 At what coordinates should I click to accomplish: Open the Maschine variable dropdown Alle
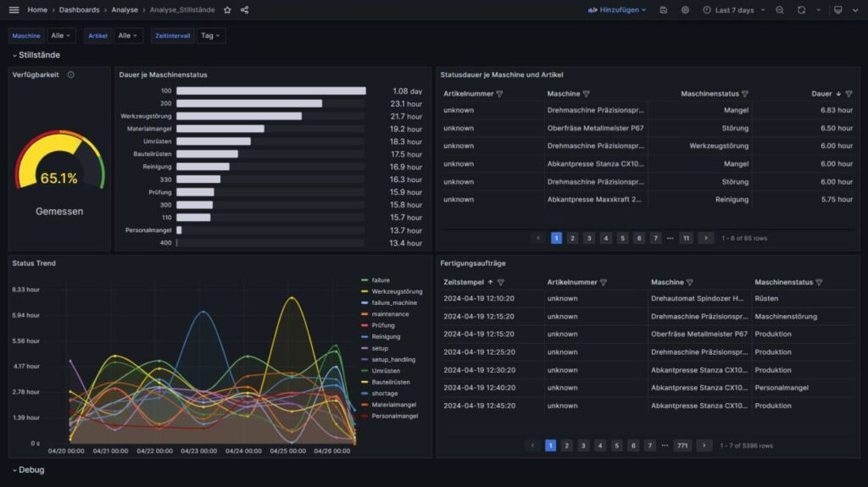[60, 36]
